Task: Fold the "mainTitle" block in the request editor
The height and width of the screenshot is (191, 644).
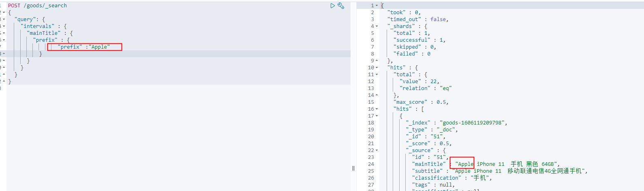Action: pos(4,33)
